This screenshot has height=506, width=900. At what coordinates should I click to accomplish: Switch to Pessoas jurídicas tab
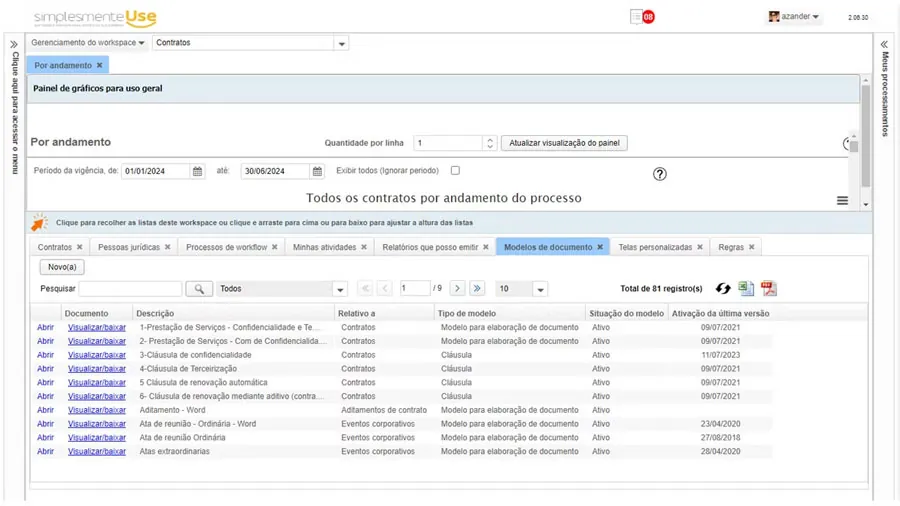pos(129,247)
